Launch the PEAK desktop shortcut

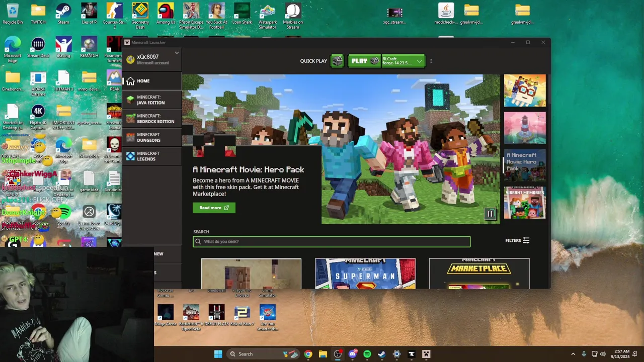point(115,81)
